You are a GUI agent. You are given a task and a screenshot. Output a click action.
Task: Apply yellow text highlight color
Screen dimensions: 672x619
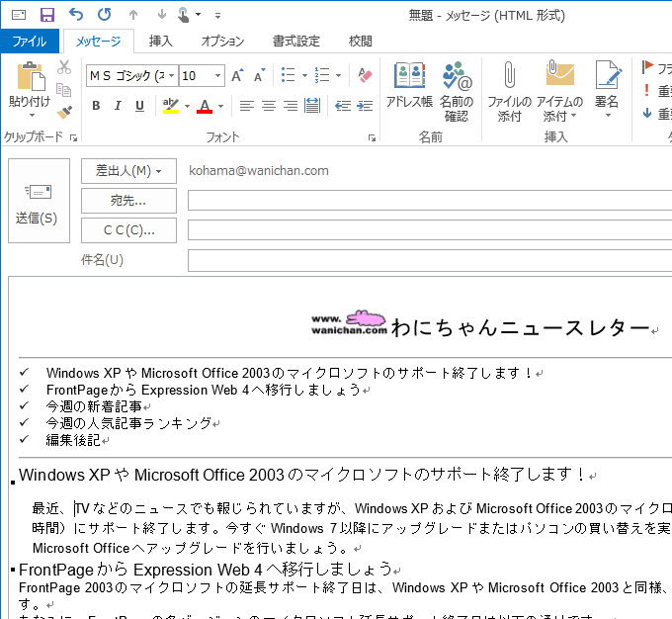171,106
